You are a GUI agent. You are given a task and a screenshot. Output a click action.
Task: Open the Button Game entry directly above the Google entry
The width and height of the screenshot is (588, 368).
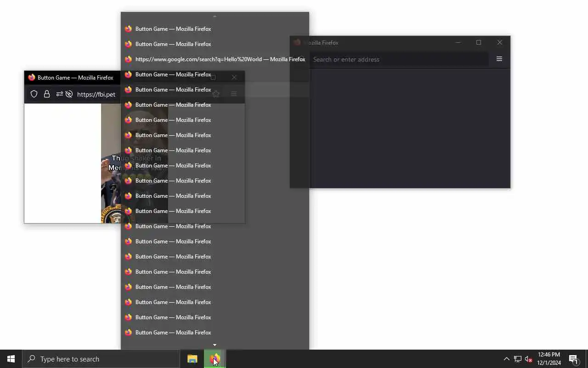[x=215, y=44]
